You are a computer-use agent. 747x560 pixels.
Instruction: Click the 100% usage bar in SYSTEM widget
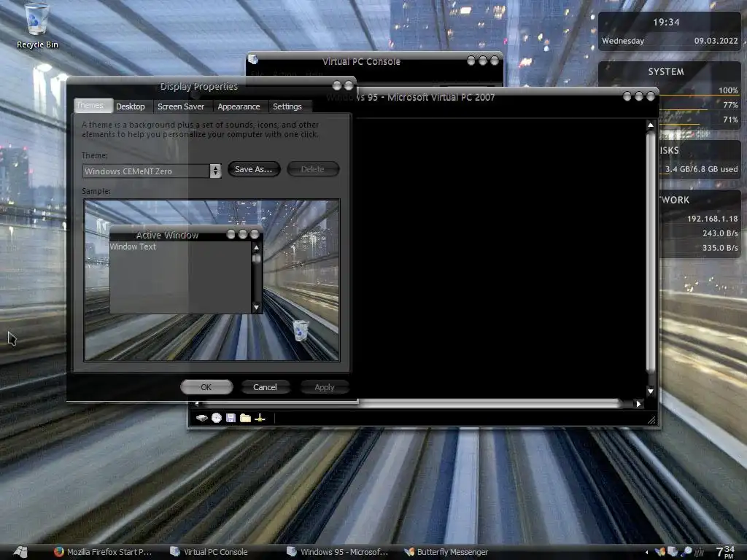pos(698,96)
